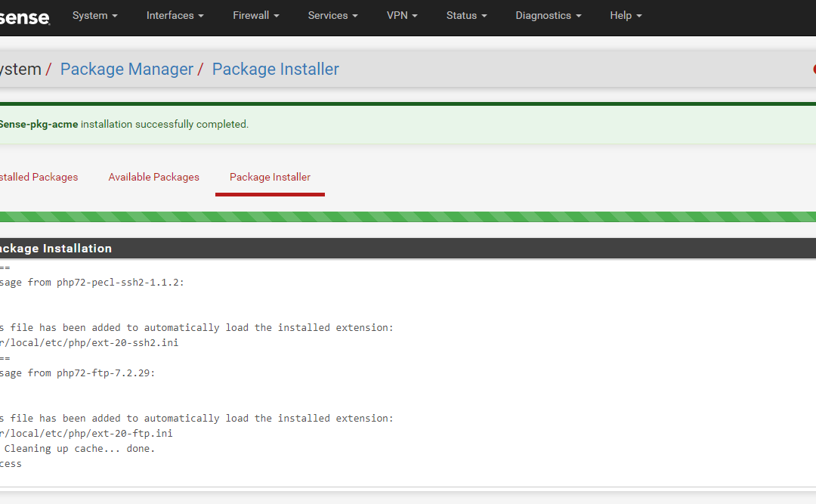816x504 pixels.
Task: Click the Cleaning up cache done line
Action: (79, 448)
